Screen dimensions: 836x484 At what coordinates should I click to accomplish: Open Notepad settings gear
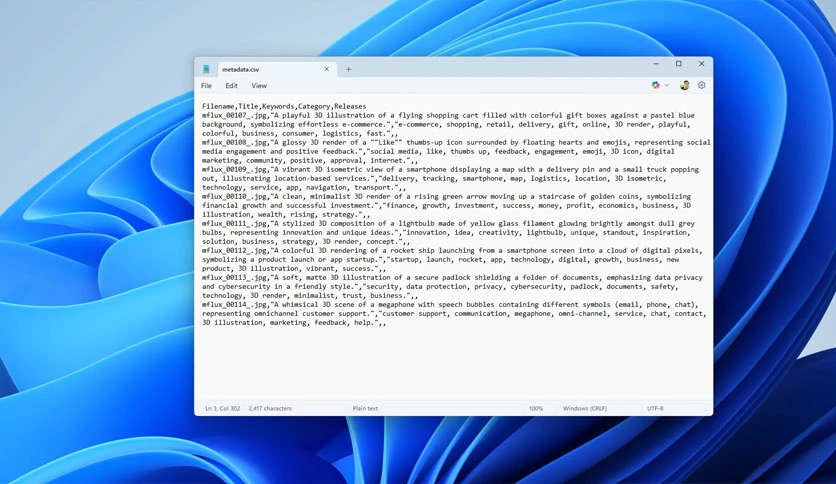[x=702, y=85]
